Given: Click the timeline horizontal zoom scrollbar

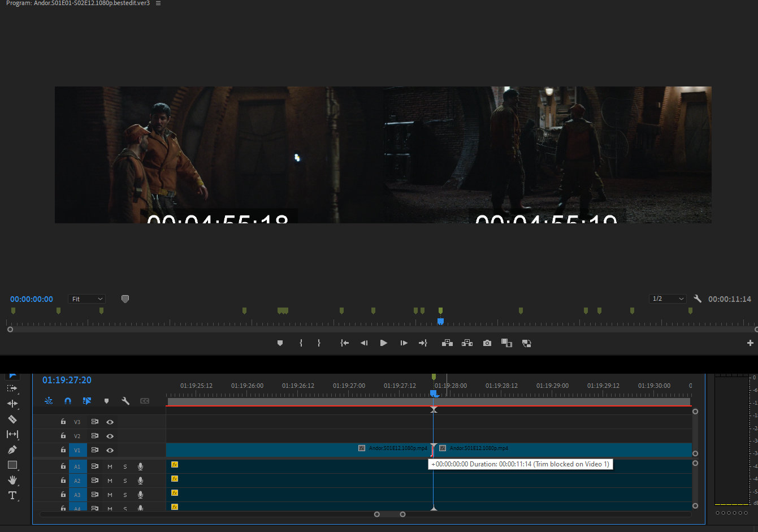Looking at the screenshot, I should [x=389, y=514].
